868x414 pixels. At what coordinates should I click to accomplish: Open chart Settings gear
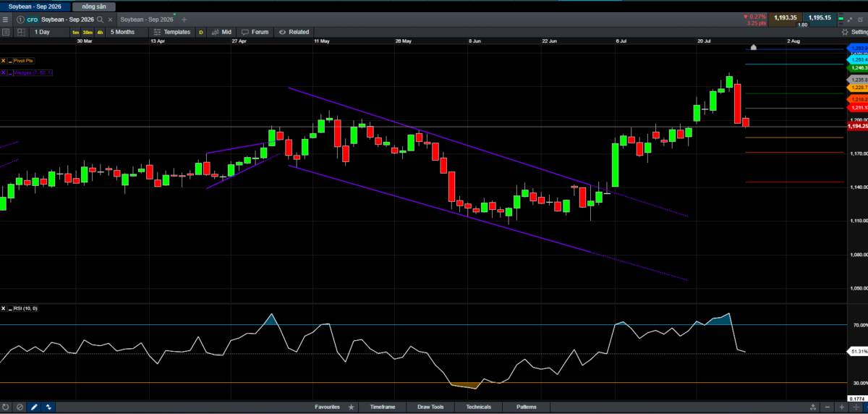pyautogui.click(x=854, y=32)
